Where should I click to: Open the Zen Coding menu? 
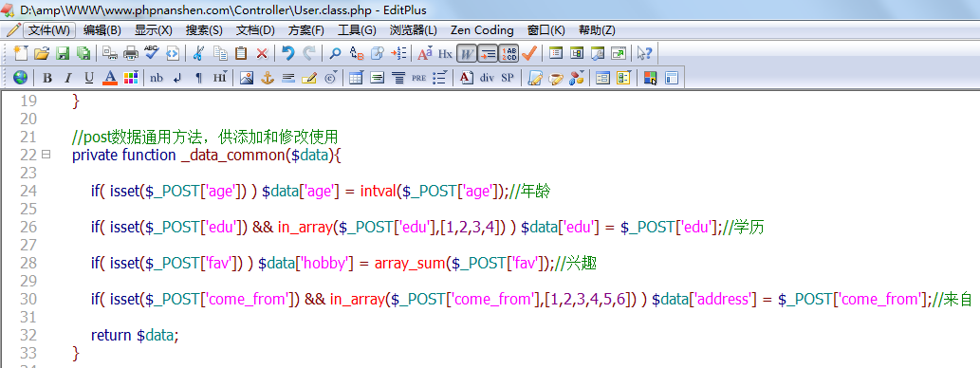point(482,30)
